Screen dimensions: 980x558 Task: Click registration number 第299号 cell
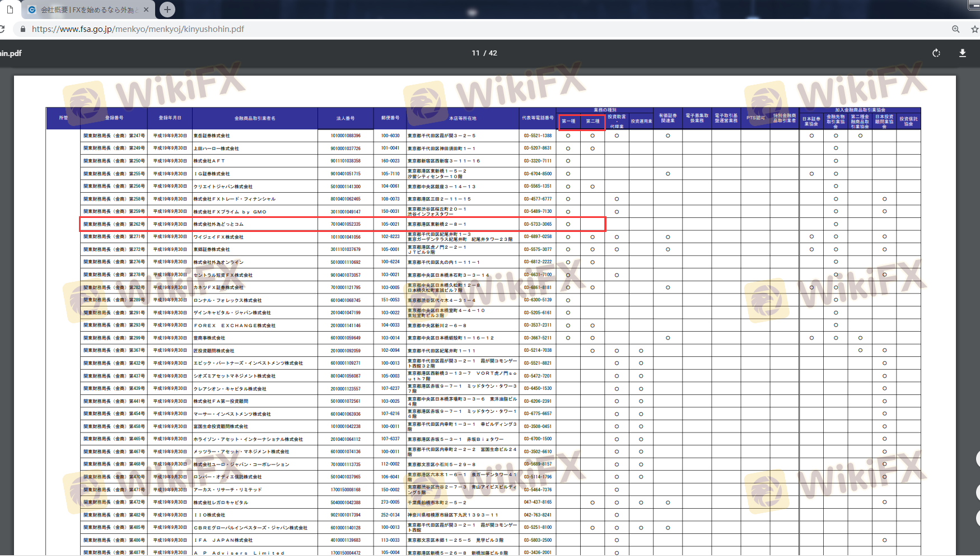click(114, 338)
